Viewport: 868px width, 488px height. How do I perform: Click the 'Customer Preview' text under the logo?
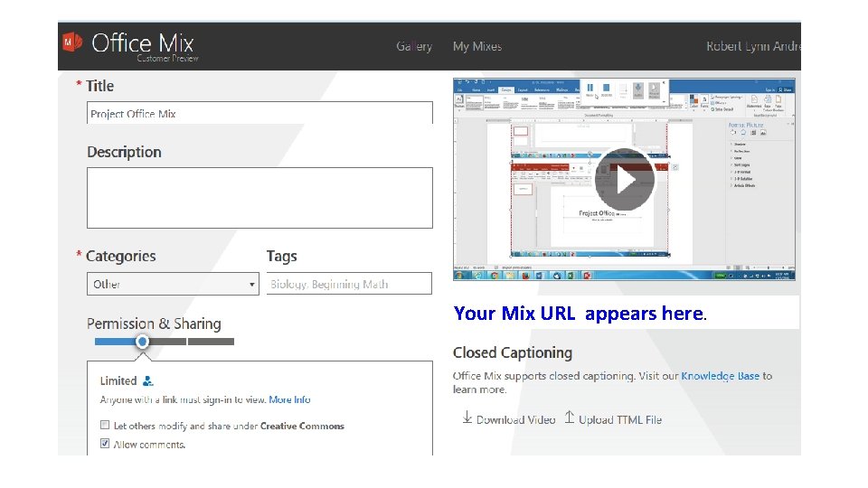pyautogui.click(x=168, y=58)
